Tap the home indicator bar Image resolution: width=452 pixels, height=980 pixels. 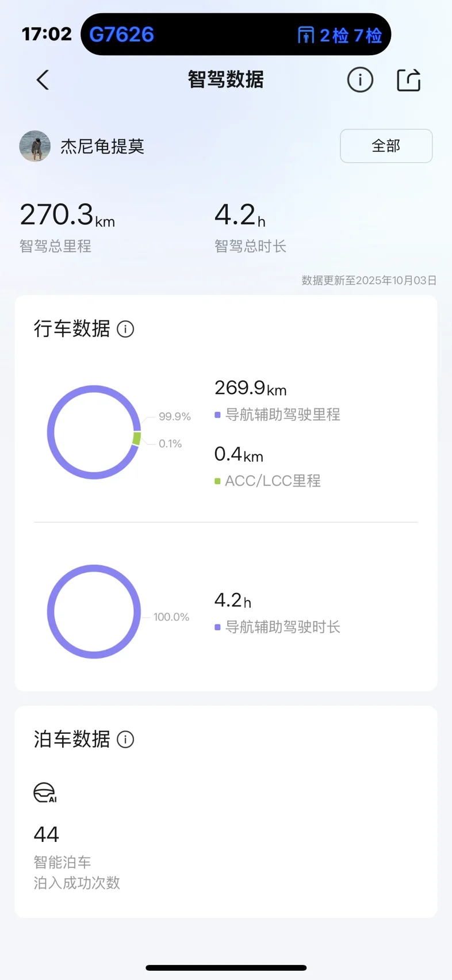pyautogui.click(x=226, y=968)
